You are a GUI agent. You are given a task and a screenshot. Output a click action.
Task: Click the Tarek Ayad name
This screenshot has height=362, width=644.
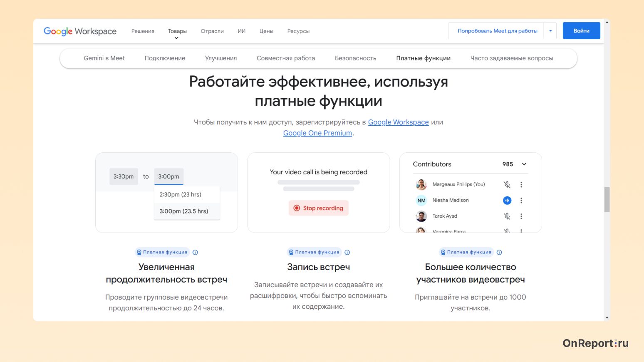(445, 216)
